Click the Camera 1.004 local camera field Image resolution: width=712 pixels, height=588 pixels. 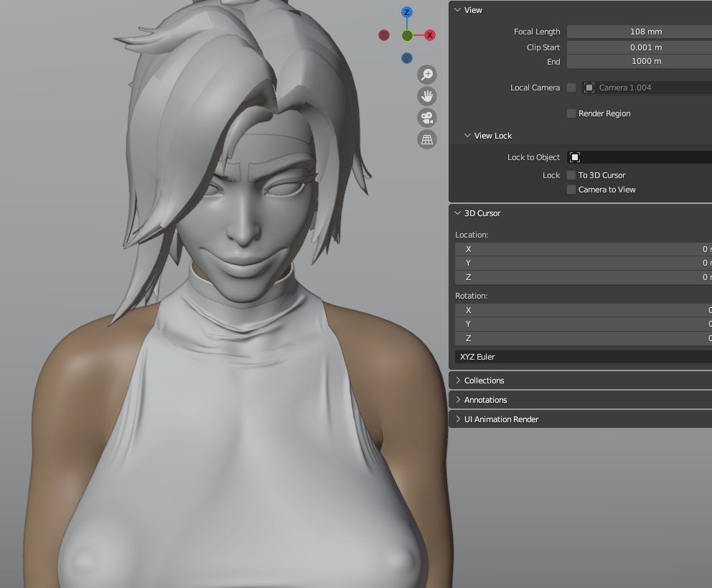647,88
